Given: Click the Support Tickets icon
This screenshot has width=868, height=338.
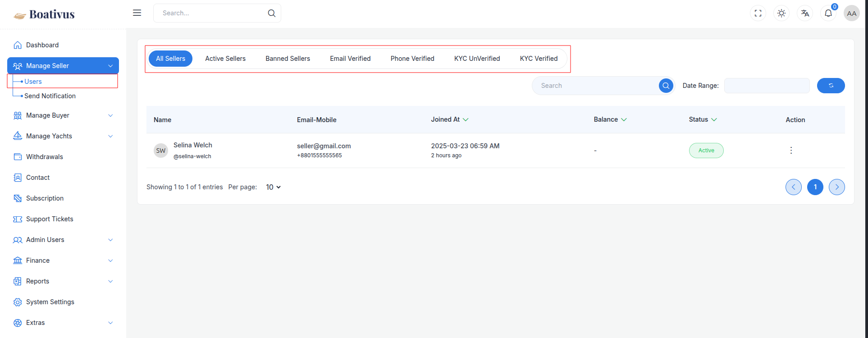Looking at the screenshot, I should click(x=18, y=219).
